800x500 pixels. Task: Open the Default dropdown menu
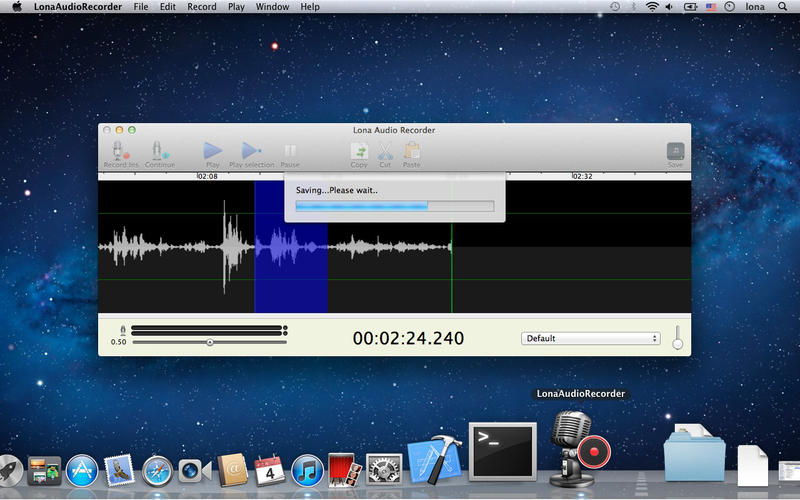click(591, 338)
